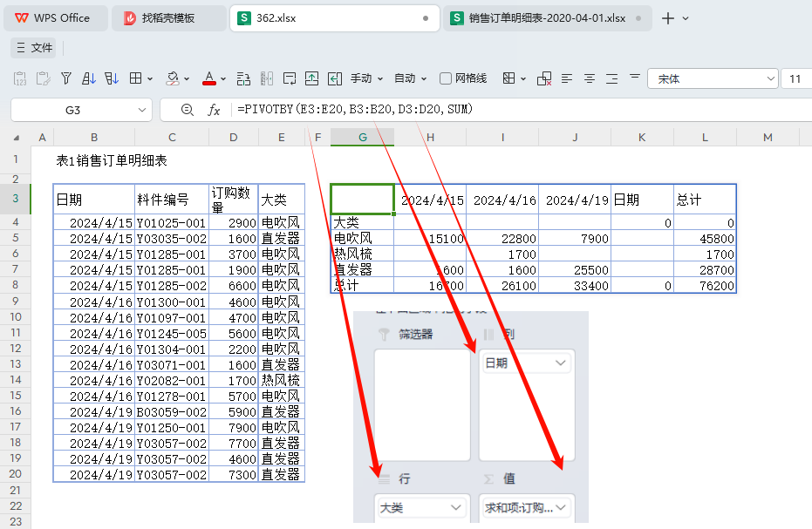Expand the borders dropdown arrow

(150, 79)
